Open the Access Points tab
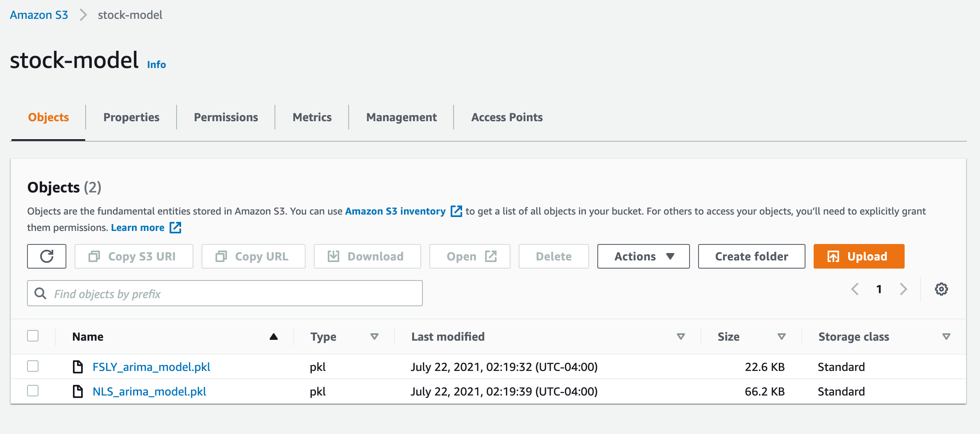Image resolution: width=980 pixels, height=434 pixels. click(x=507, y=118)
